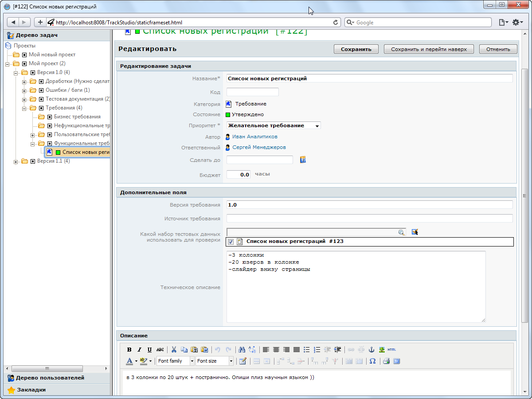Open text color picker arrow
532x399 pixels.
136,361
